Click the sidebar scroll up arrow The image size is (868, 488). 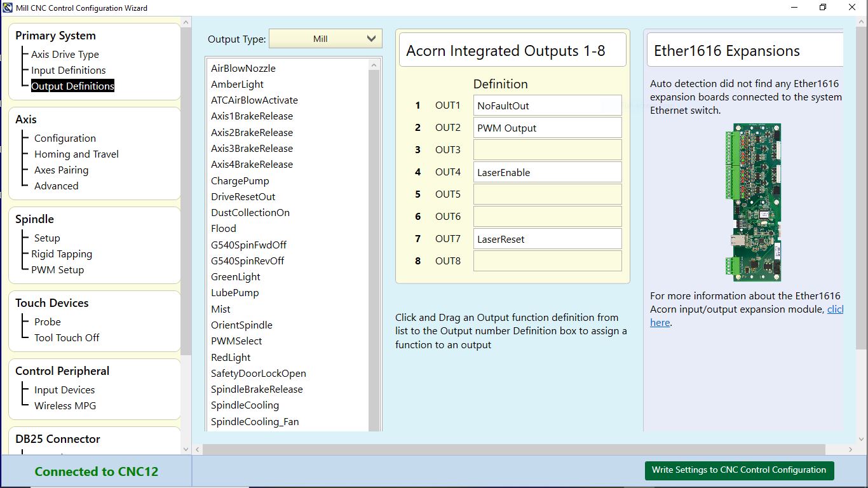pyautogui.click(x=186, y=22)
